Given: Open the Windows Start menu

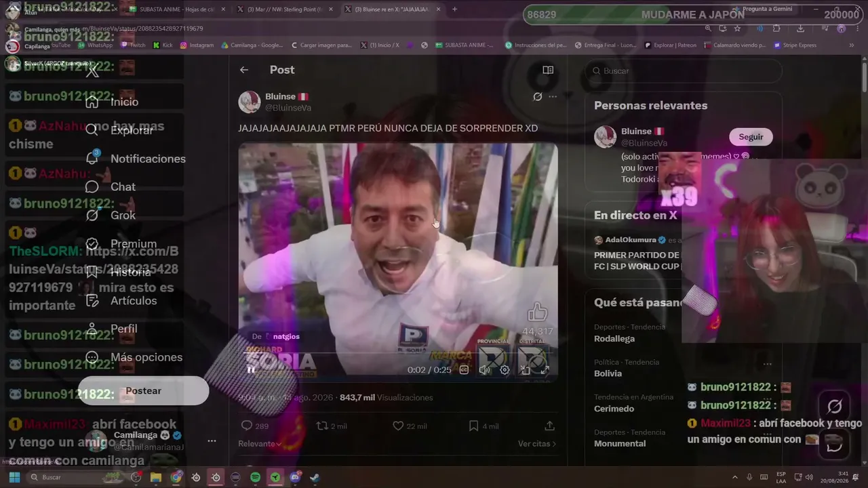Looking at the screenshot, I should [14, 477].
